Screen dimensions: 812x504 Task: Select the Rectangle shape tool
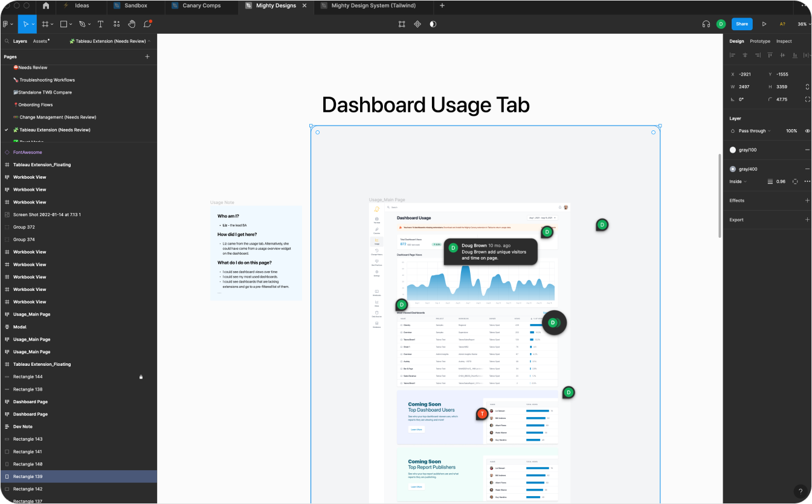pyautogui.click(x=63, y=24)
